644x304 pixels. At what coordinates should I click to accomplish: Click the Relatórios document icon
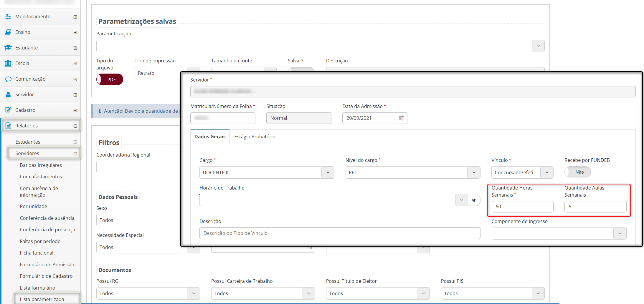[x=8, y=126]
